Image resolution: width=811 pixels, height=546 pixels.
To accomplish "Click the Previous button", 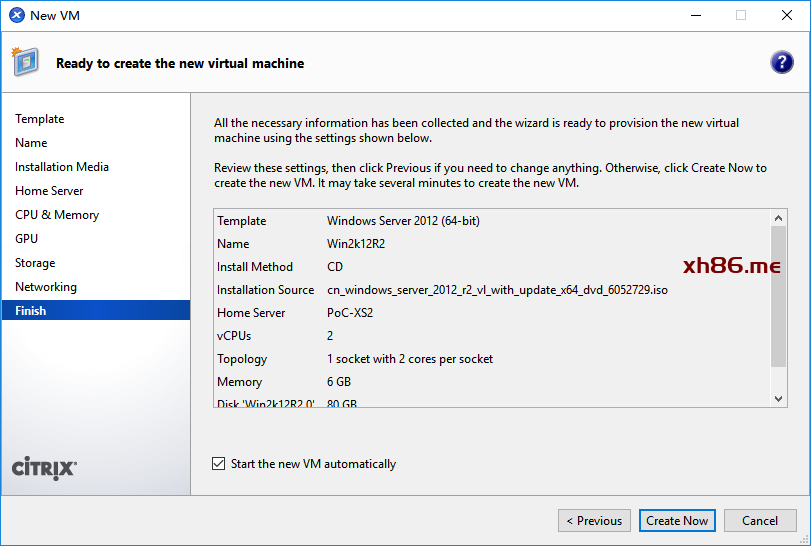I will coord(594,520).
